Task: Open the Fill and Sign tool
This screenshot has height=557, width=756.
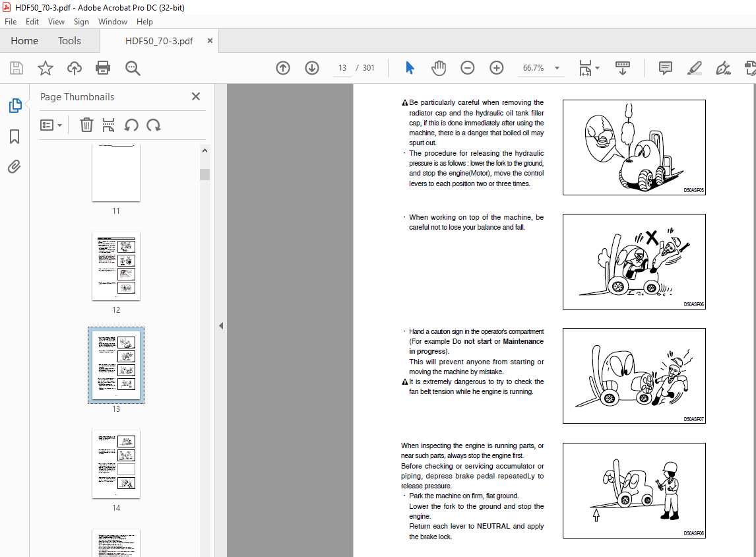Action: (723, 68)
